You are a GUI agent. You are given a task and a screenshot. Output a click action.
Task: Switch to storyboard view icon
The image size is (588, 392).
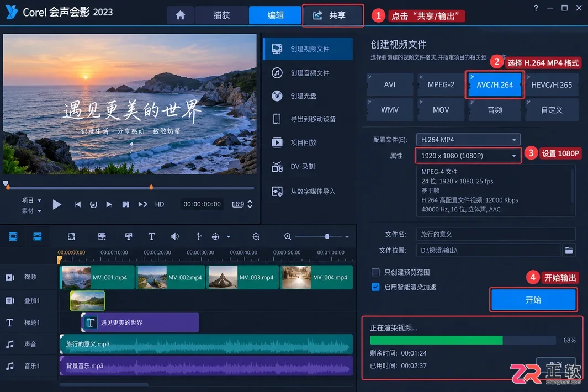click(x=13, y=236)
